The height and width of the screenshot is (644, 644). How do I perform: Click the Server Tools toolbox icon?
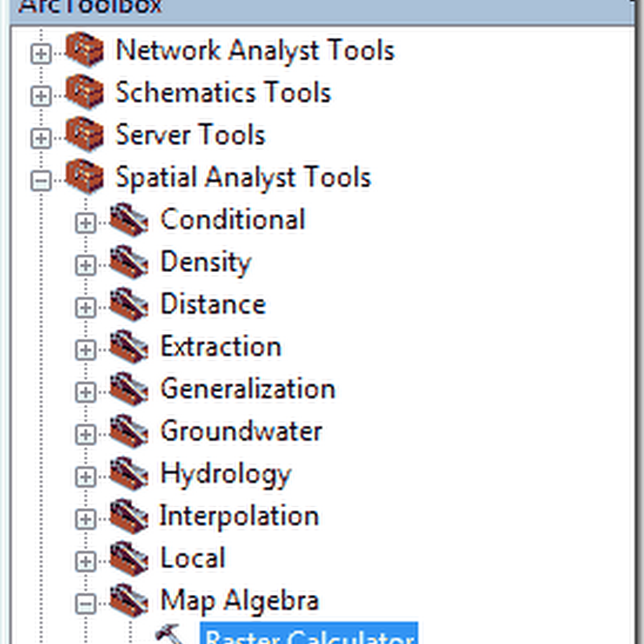pos(85,134)
